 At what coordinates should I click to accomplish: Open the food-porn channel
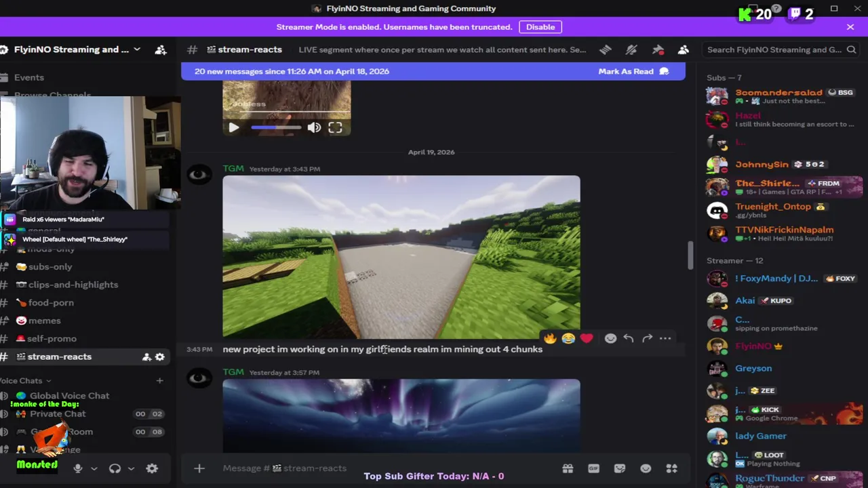pyautogui.click(x=51, y=303)
